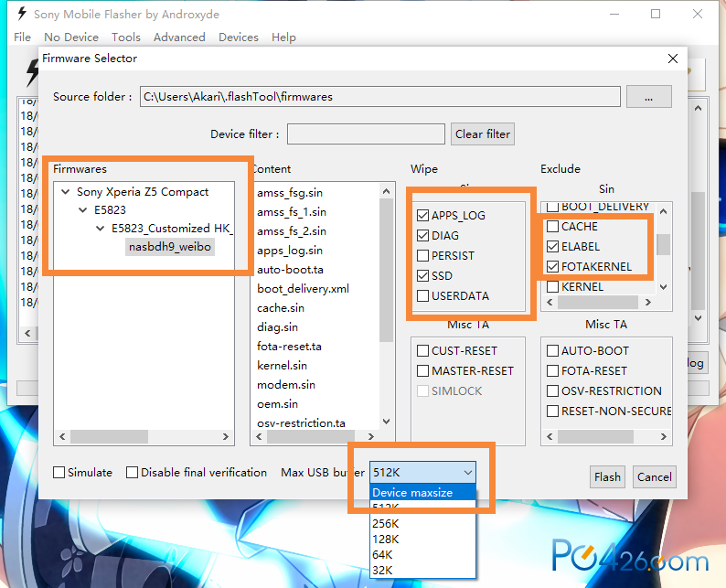Click the Clear filter button

click(483, 134)
